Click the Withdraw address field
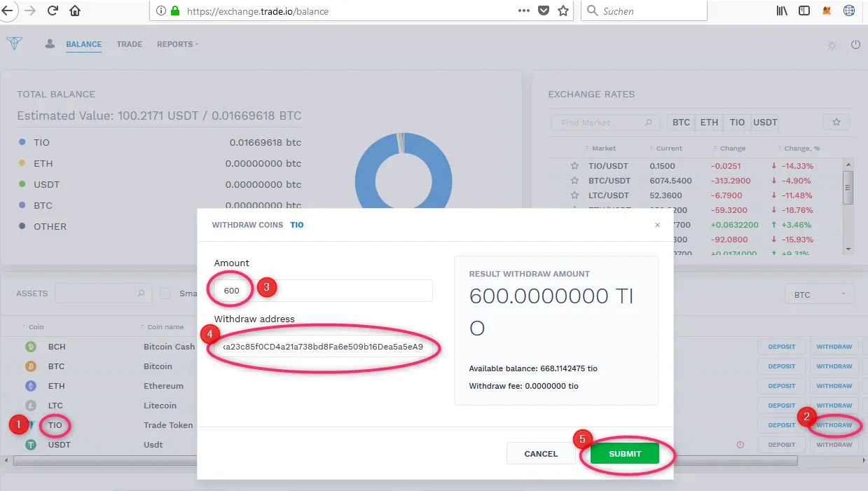This screenshot has height=491, width=868. 324,347
